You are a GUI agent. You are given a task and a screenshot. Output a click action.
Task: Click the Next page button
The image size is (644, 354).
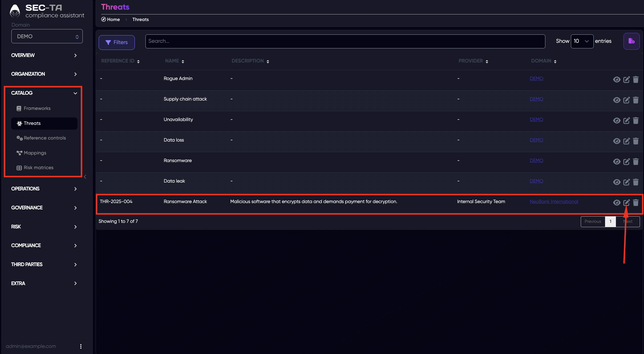tap(628, 222)
